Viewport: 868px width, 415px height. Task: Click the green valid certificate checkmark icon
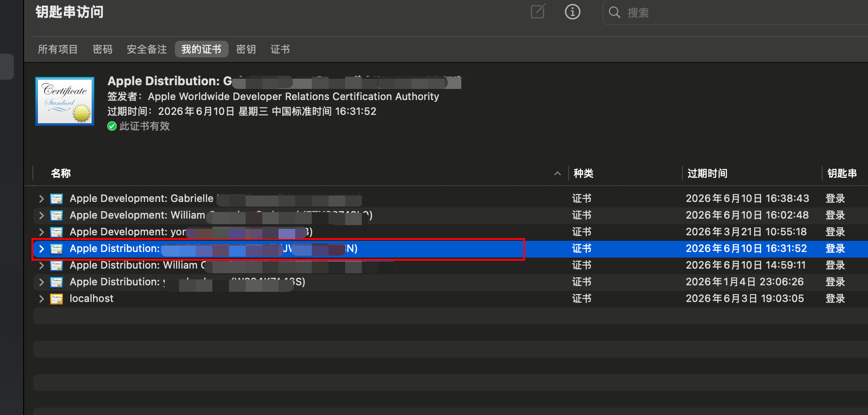[x=112, y=126]
